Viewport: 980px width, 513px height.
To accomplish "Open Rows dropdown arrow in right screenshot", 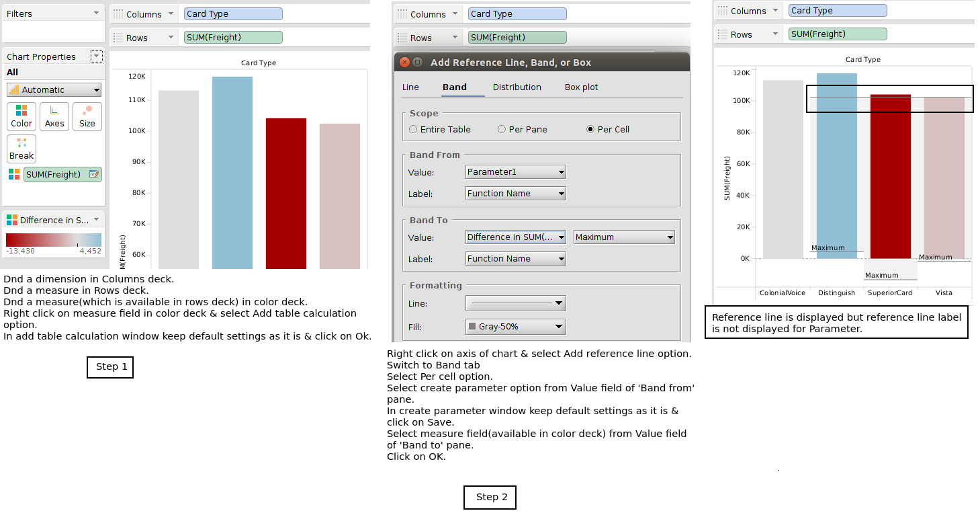I will [776, 34].
